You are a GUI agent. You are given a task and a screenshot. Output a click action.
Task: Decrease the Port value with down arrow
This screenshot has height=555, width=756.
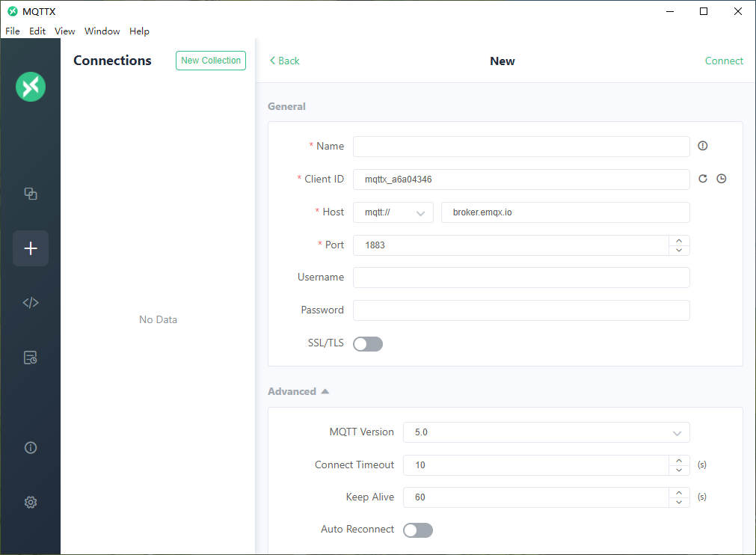pyautogui.click(x=679, y=251)
